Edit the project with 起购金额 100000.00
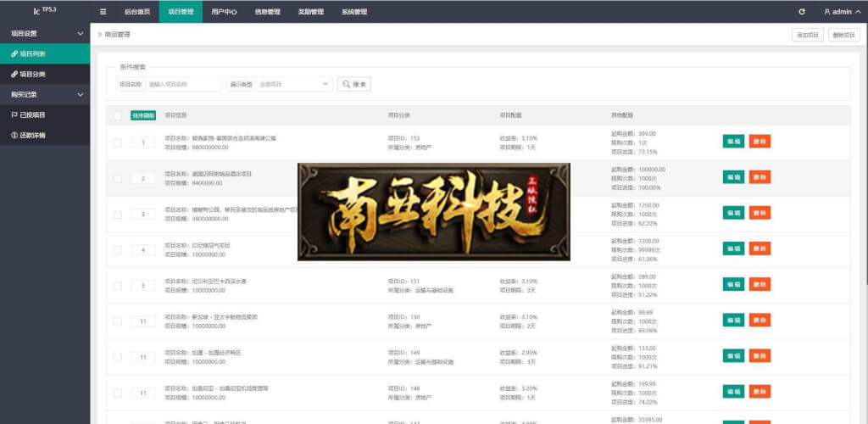This screenshot has height=424, width=868. click(733, 177)
